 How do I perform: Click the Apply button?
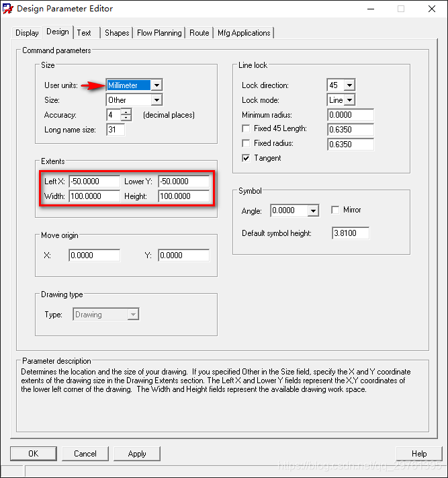(x=137, y=454)
